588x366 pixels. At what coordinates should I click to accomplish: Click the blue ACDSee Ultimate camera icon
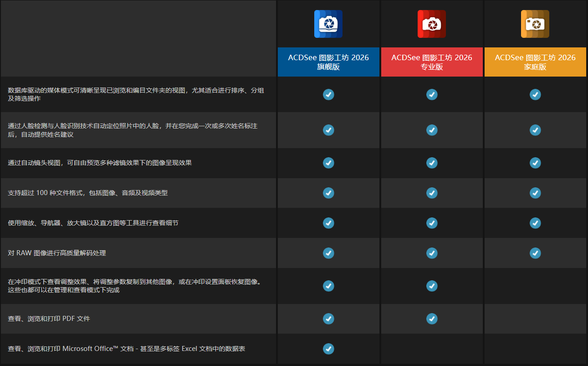click(328, 24)
